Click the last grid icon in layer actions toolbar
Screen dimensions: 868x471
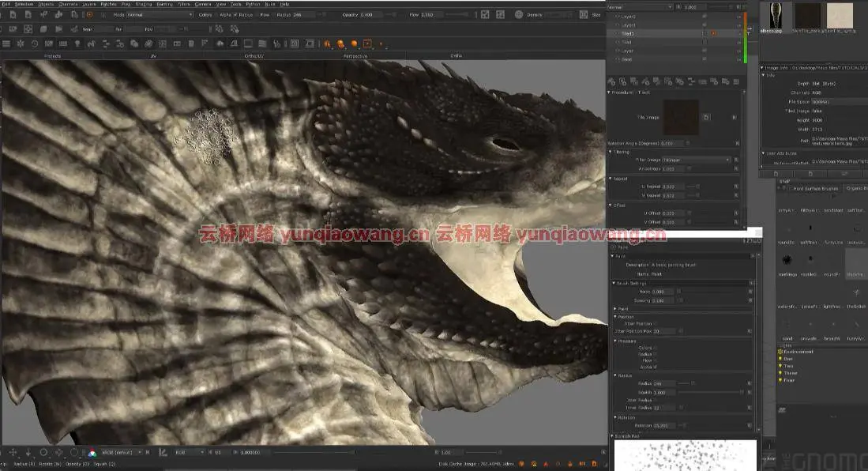pyautogui.click(x=736, y=82)
